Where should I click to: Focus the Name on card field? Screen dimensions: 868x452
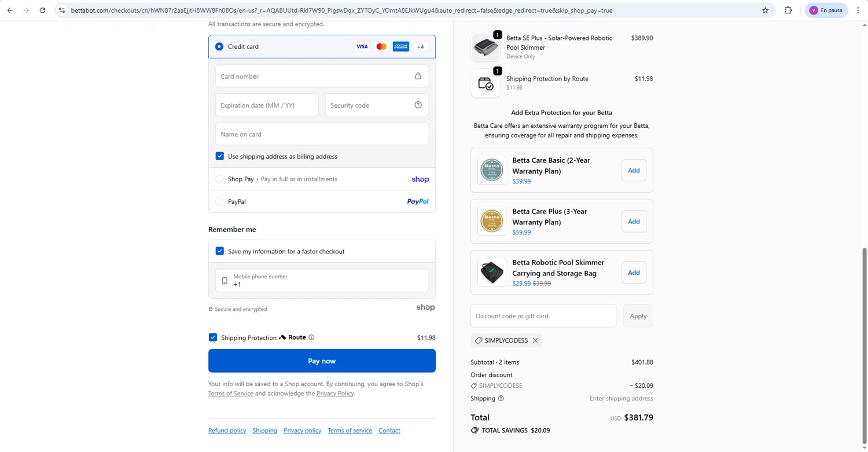322,134
